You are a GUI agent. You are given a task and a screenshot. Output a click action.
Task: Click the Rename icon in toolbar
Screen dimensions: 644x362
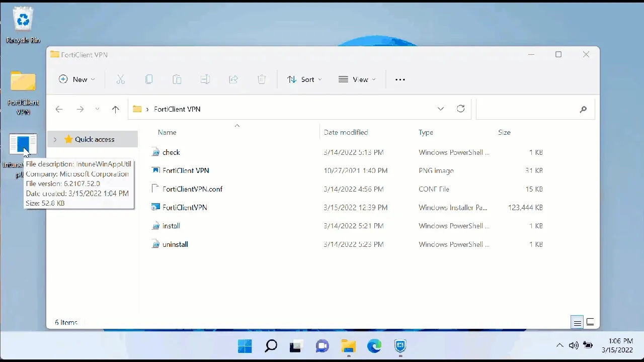(x=205, y=79)
